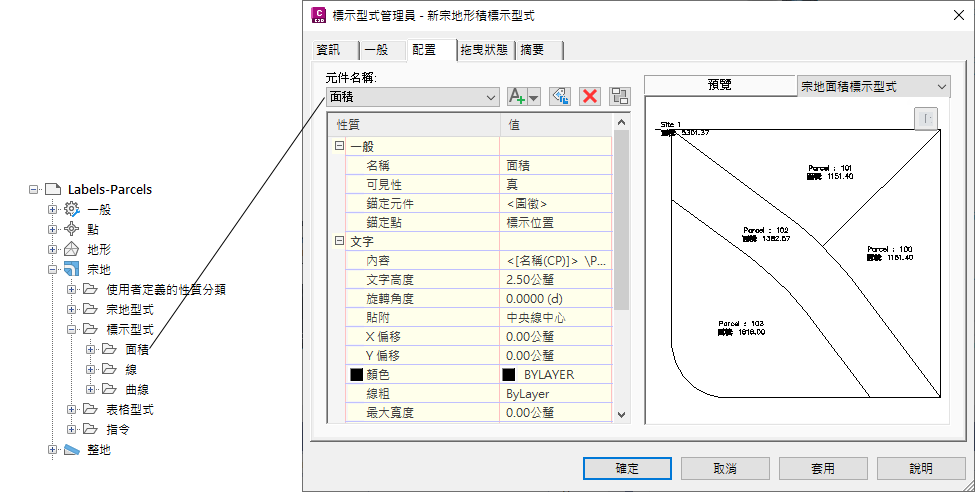This screenshot has height=492, width=975.
Task: Expand the 表格型式 tree node
Action: [x=72, y=409]
